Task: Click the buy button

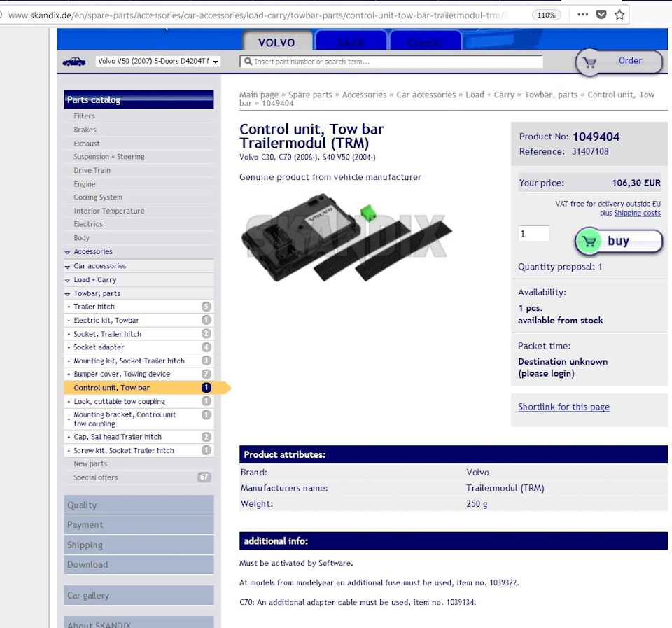Action: click(x=619, y=241)
